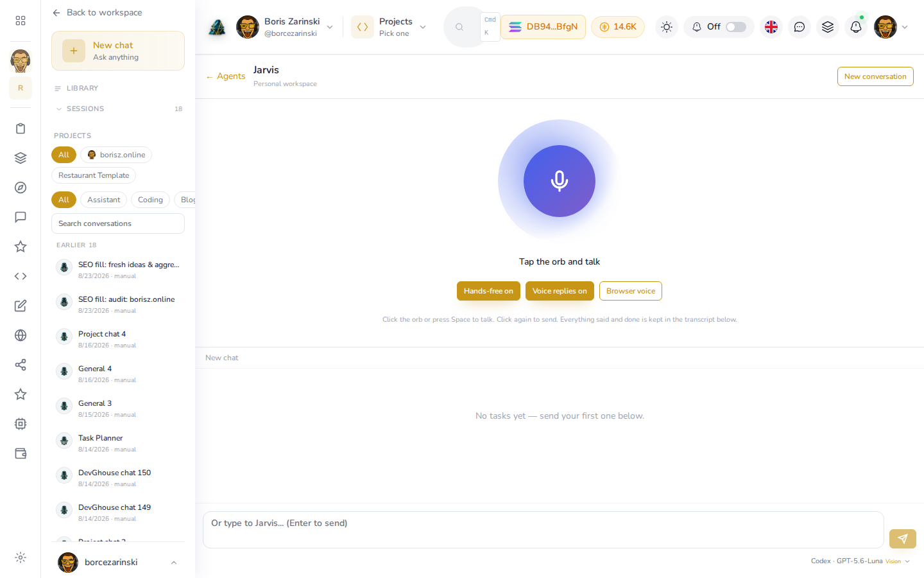The height and width of the screenshot is (578, 924).
Task: Toggle Browser voice option
Action: click(x=631, y=291)
